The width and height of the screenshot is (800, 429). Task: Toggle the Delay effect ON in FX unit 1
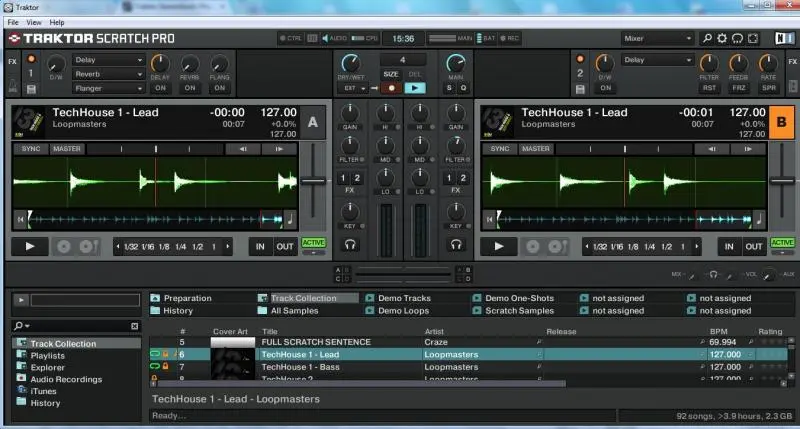[160, 88]
